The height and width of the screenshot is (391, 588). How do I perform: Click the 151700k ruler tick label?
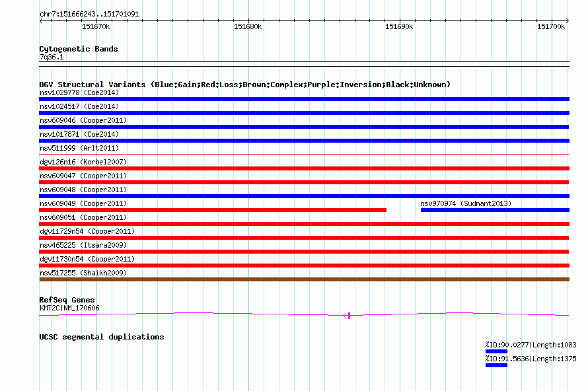tap(551, 26)
